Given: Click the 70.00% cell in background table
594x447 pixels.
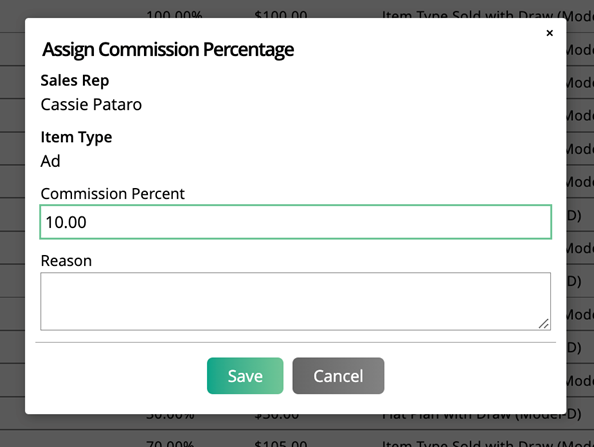Looking at the screenshot, I should [170, 442].
